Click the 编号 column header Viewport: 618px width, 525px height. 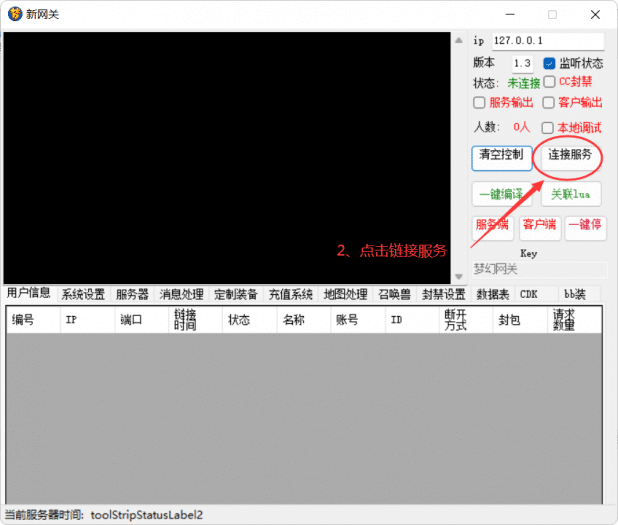point(33,320)
